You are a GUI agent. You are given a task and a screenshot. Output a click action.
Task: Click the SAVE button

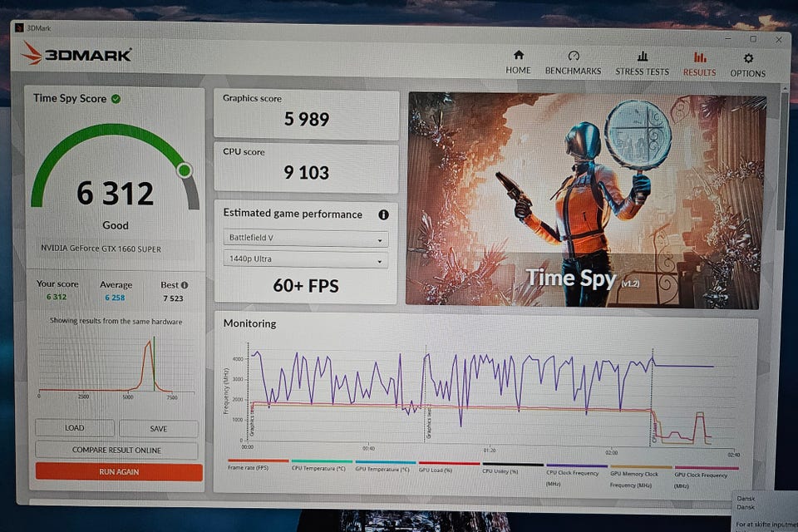158,429
